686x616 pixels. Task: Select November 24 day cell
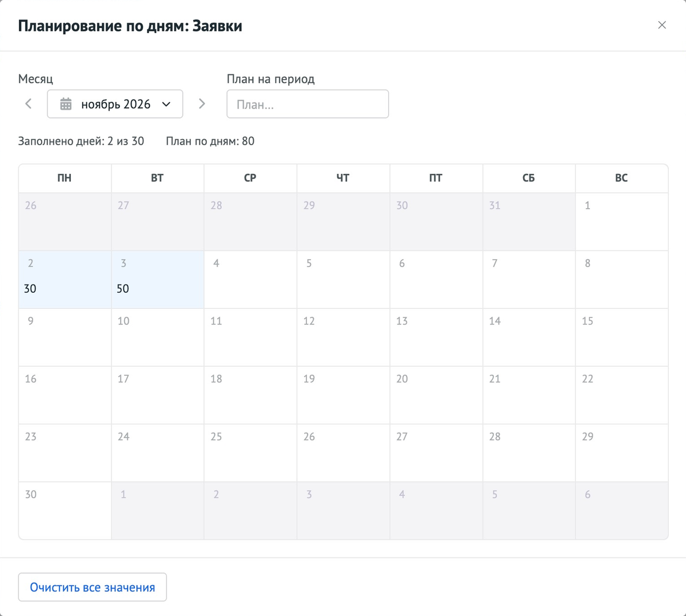pos(158,453)
